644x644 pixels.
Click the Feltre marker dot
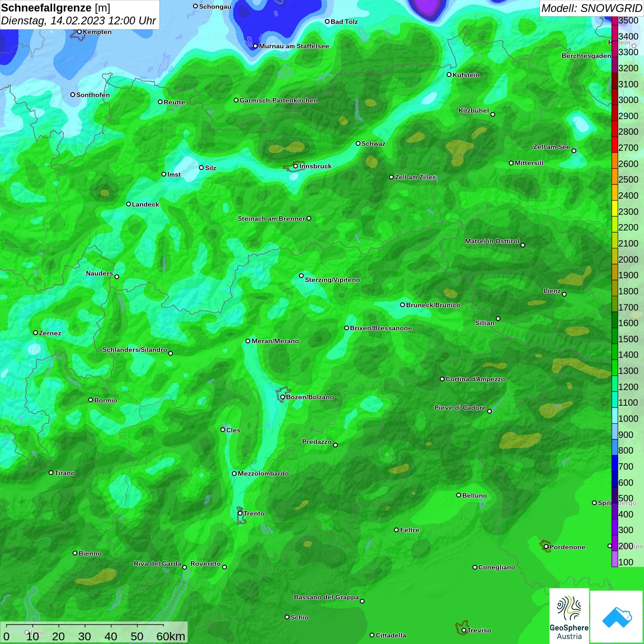pyautogui.click(x=397, y=530)
